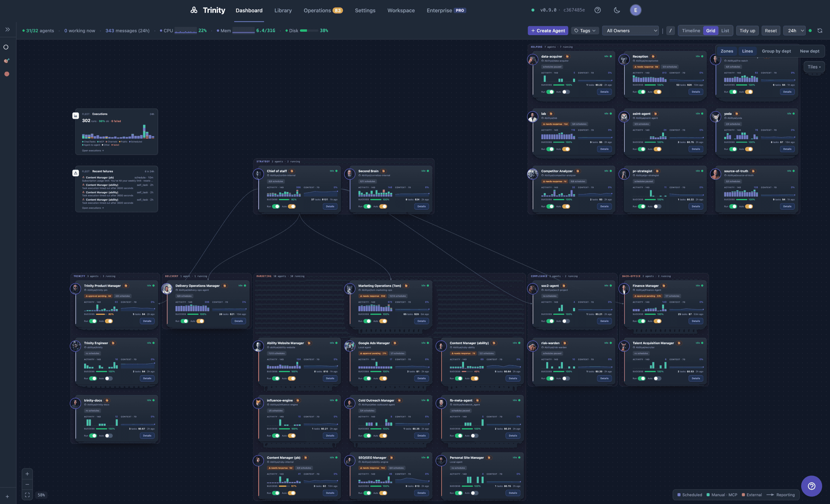Switch to List view
Image resolution: width=830 pixels, height=504 pixels.
click(x=725, y=31)
